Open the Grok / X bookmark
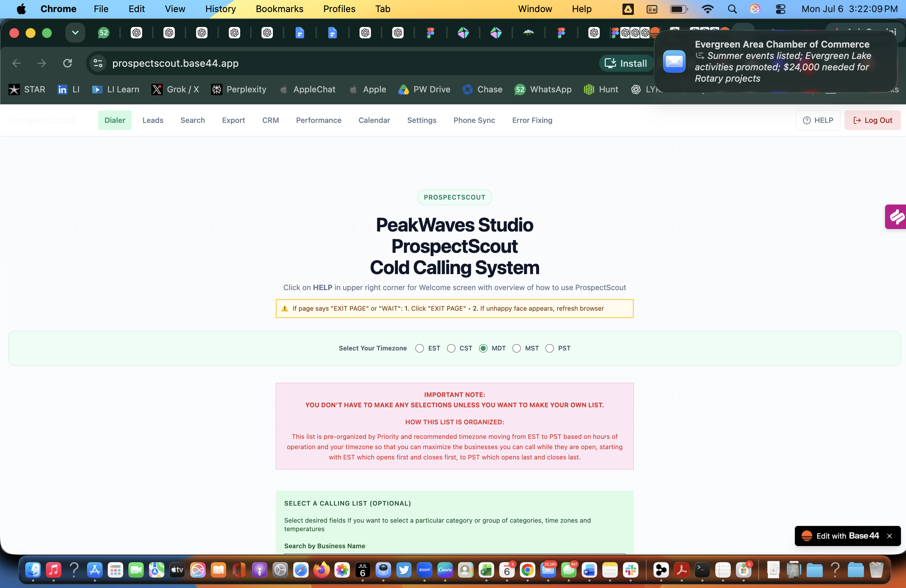This screenshot has height=588, width=906. click(175, 89)
